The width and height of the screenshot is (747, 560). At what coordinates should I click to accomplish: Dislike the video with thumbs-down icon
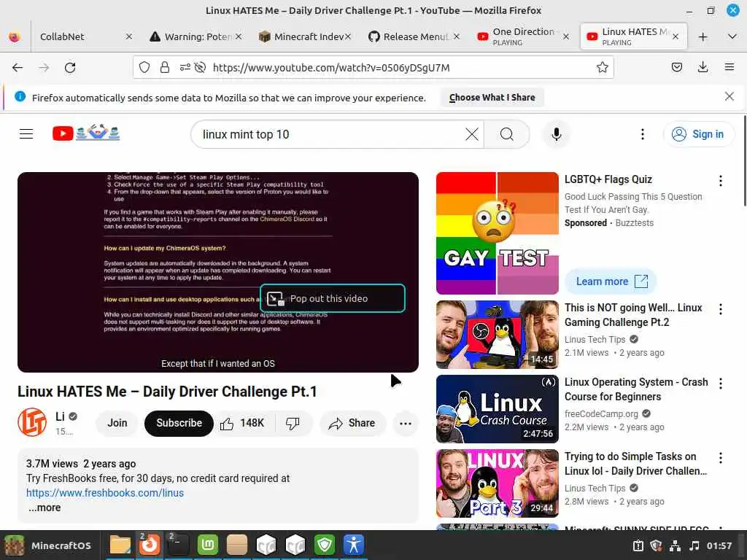(x=293, y=424)
